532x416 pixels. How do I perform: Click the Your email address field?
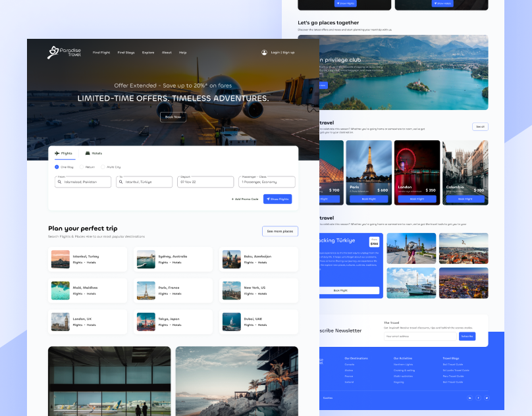[x=420, y=336]
